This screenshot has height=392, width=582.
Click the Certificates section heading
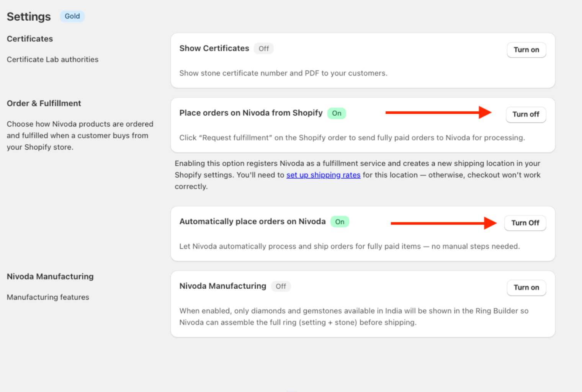[x=30, y=39]
